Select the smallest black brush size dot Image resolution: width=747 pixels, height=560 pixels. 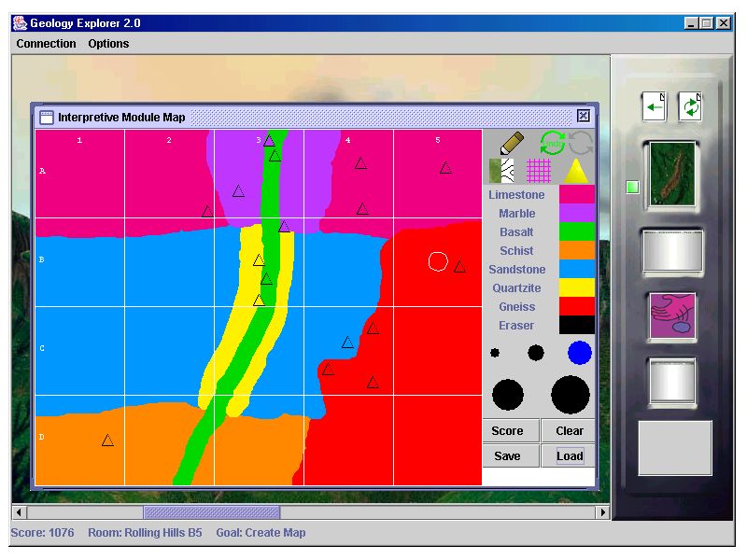coord(495,353)
